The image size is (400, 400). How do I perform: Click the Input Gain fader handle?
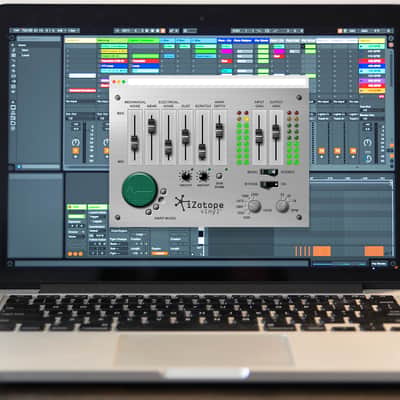tap(259, 136)
